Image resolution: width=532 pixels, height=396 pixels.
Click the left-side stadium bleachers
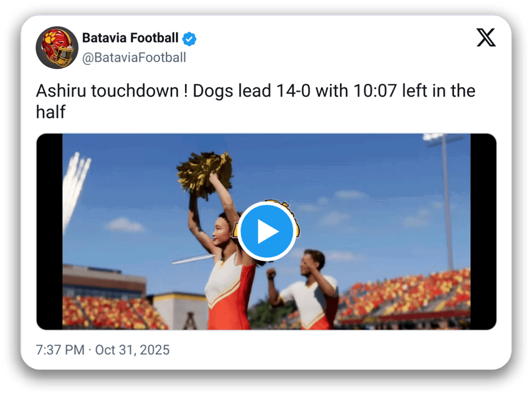pos(112,311)
